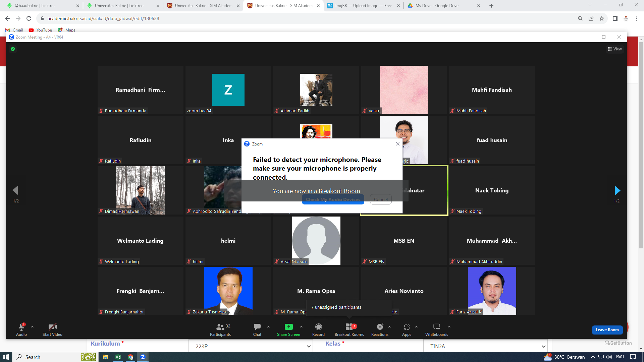This screenshot has width=644, height=362.
Task: Unmute using the Audio microphone icon
Action: 21,329
